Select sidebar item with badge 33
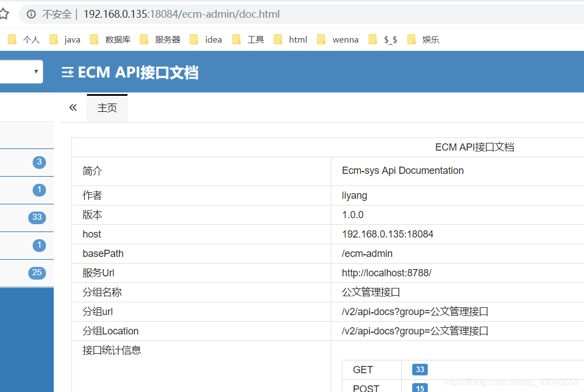 [27, 218]
